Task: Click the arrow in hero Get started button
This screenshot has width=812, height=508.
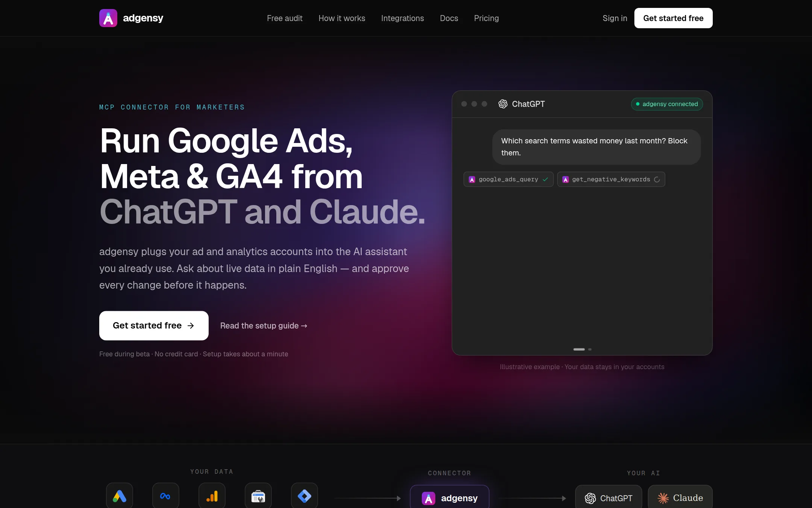Action: point(191,325)
